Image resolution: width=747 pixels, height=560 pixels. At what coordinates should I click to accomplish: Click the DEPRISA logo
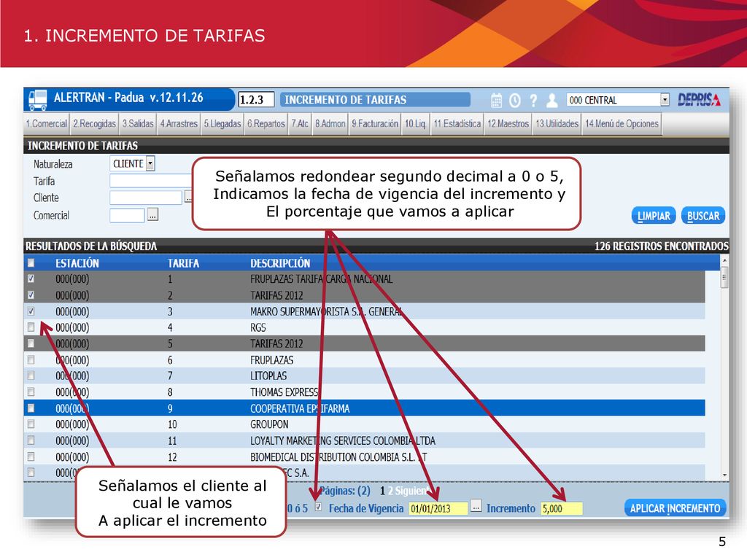pos(700,99)
